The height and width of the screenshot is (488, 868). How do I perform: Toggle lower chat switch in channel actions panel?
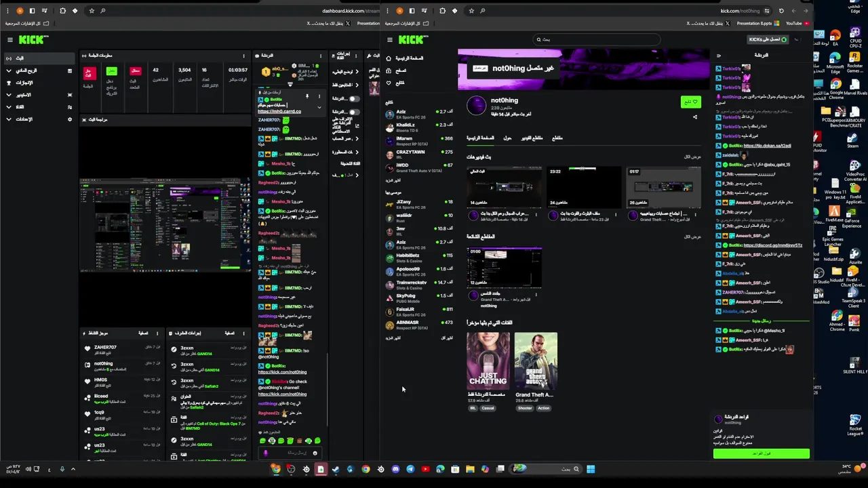click(x=353, y=112)
